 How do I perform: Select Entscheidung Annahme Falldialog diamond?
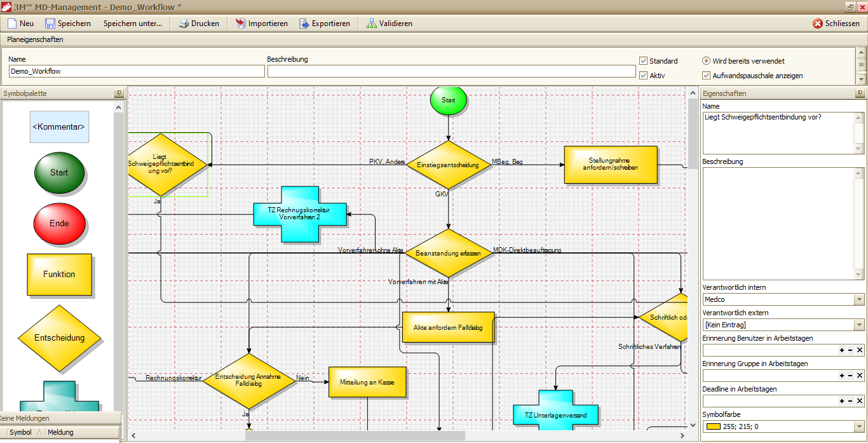[248, 381]
